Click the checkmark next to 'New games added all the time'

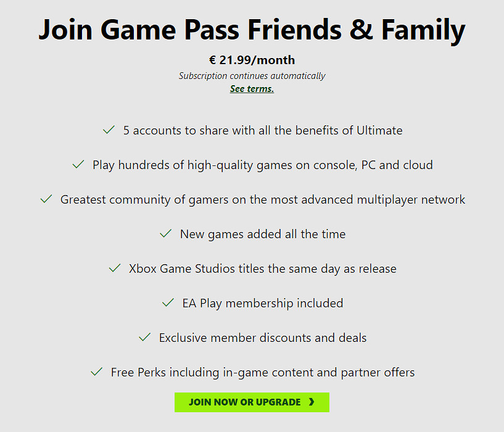point(165,234)
